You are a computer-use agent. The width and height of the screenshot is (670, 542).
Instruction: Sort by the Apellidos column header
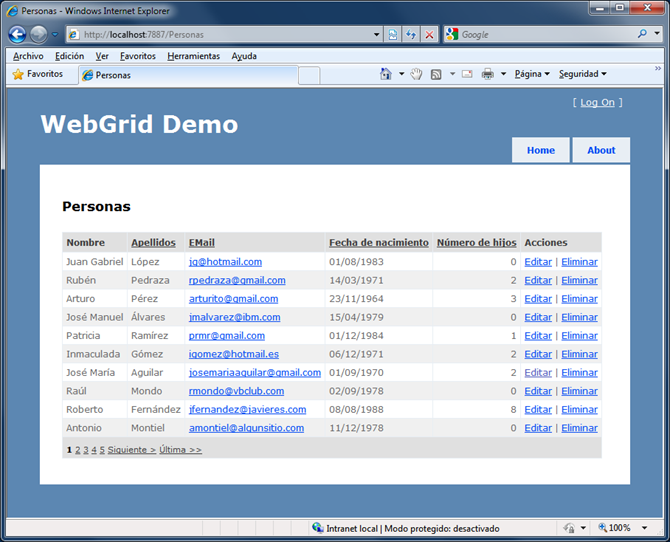153,242
